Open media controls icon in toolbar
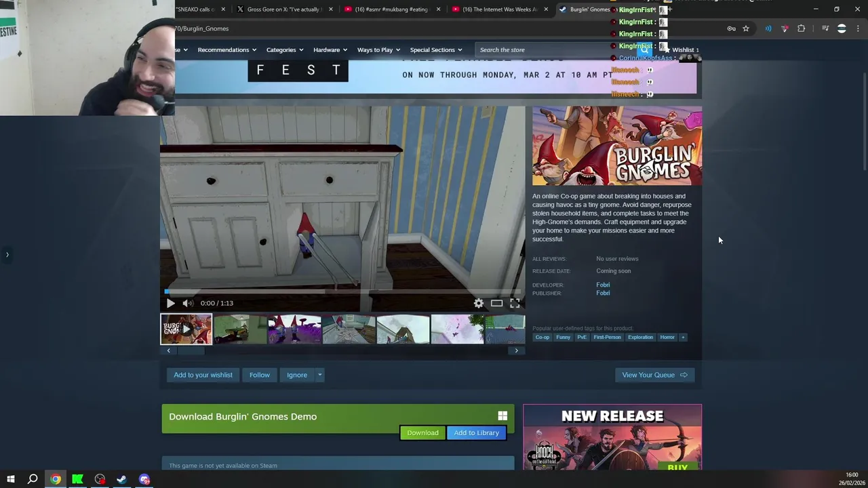The width and height of the screenshot is (868, 488). 825,28
